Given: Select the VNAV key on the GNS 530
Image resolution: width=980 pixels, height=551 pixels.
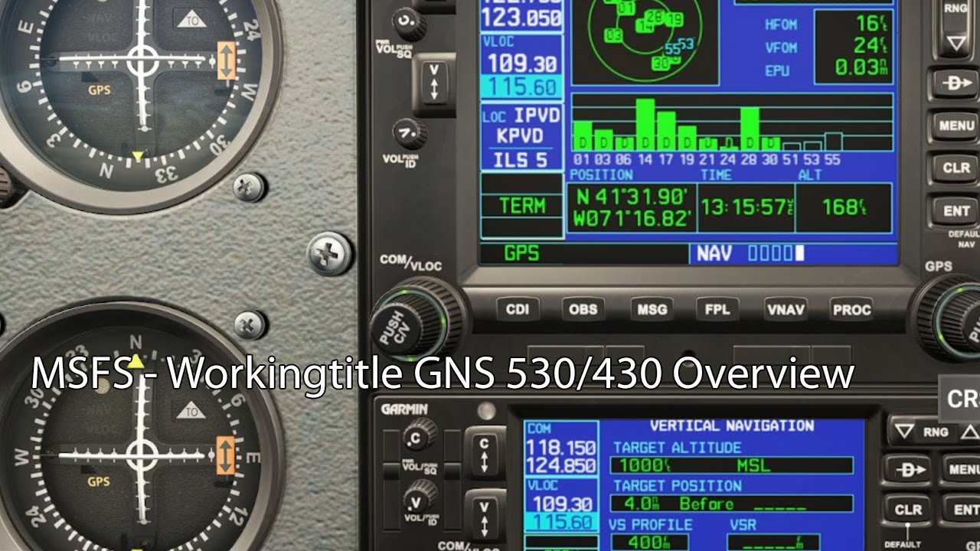Looking at the screenshot, I should point(785,309).
